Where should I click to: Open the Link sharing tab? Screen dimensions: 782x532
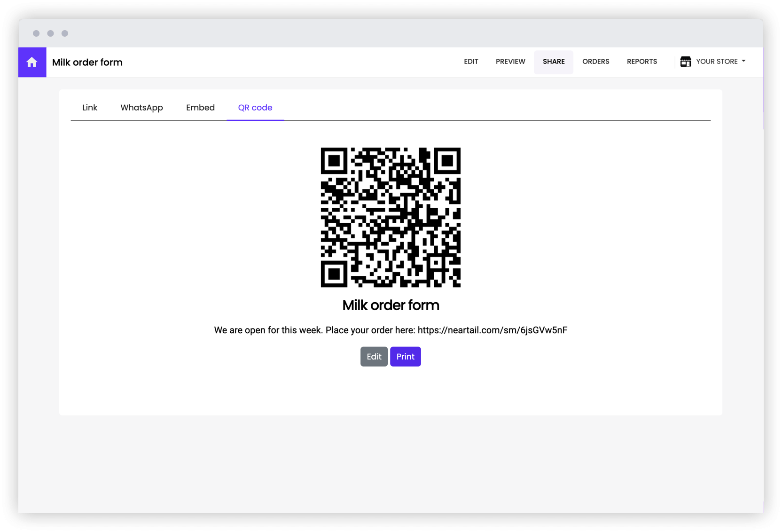(90, 107)
